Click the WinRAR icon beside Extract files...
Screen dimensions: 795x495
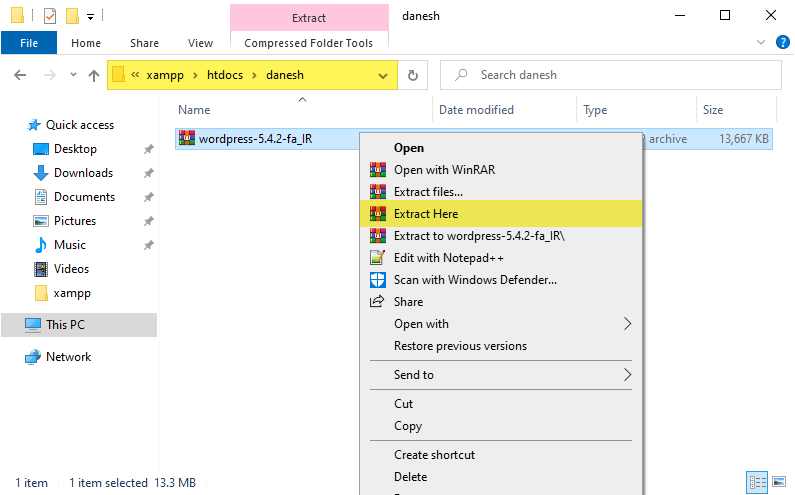(378, 192)
